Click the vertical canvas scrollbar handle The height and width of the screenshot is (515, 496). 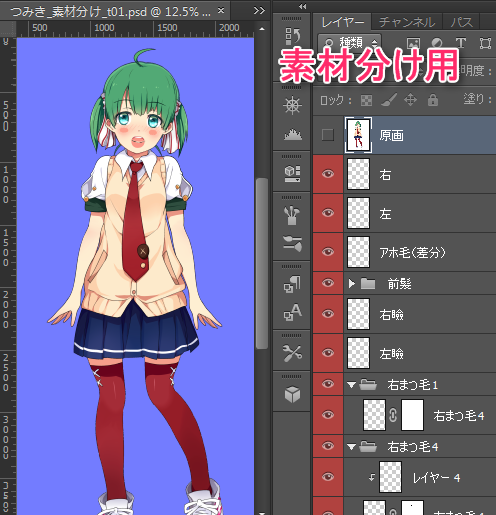coord(262,263)
